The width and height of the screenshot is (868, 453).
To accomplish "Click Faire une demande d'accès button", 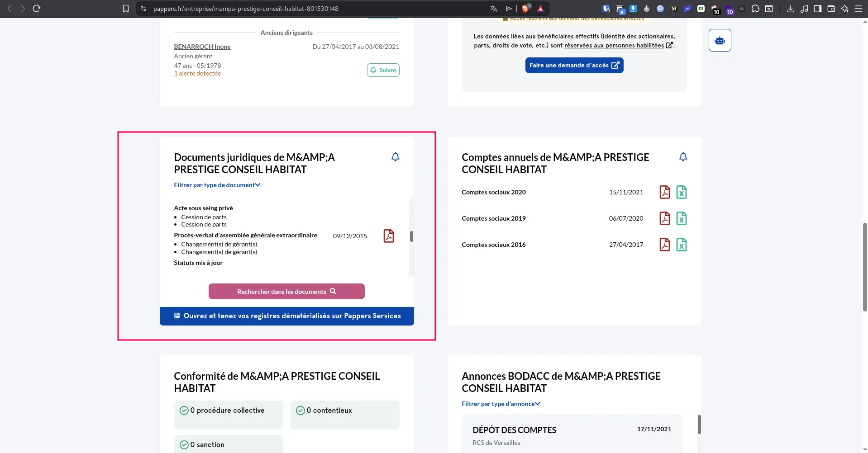I will [x=574, y=65].
